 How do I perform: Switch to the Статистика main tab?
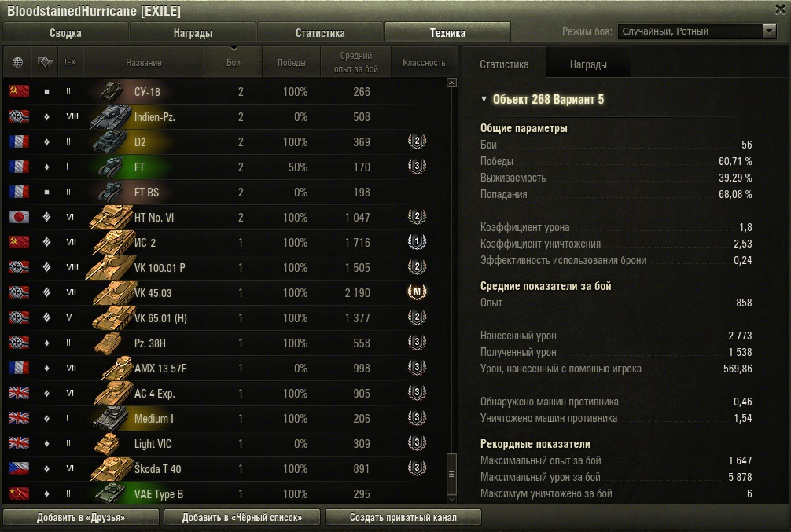tap(320, 33)
